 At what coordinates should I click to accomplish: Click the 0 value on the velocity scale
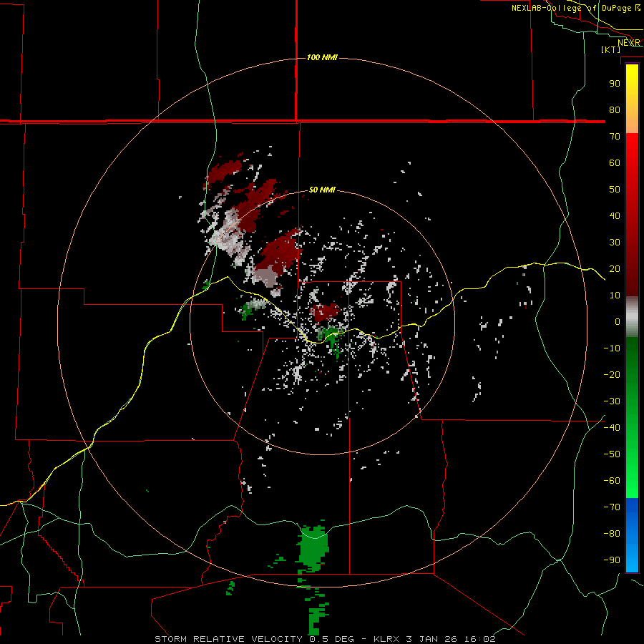point(618,322)
